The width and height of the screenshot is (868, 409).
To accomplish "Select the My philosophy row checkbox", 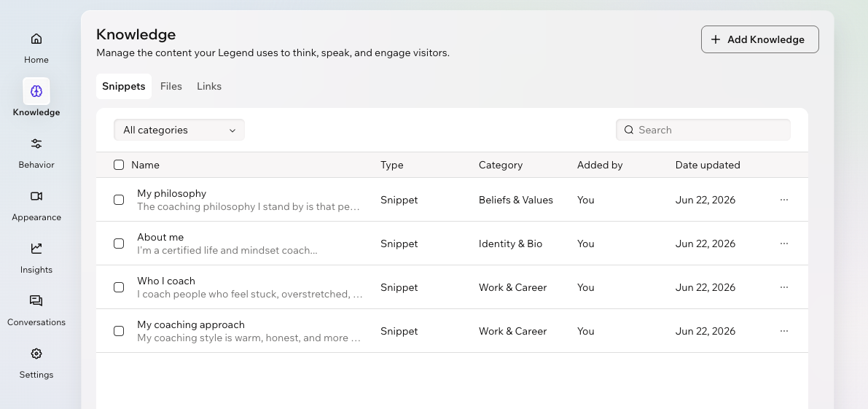I will click(119, 200).
